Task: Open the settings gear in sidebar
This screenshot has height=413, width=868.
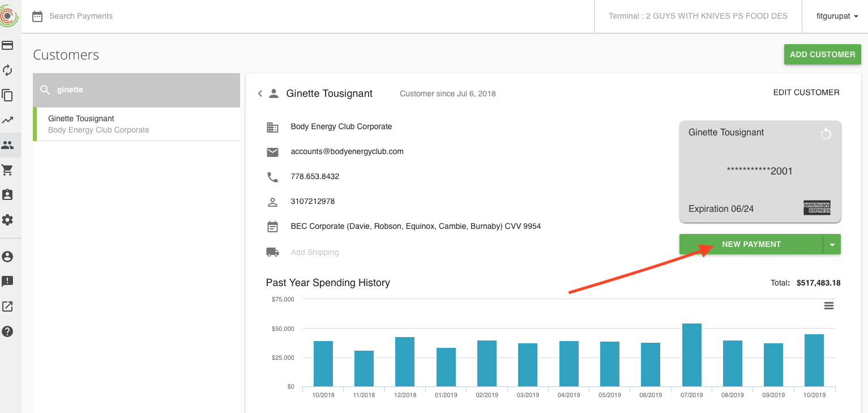Action: pyautogui.click(x=7, y=220)
